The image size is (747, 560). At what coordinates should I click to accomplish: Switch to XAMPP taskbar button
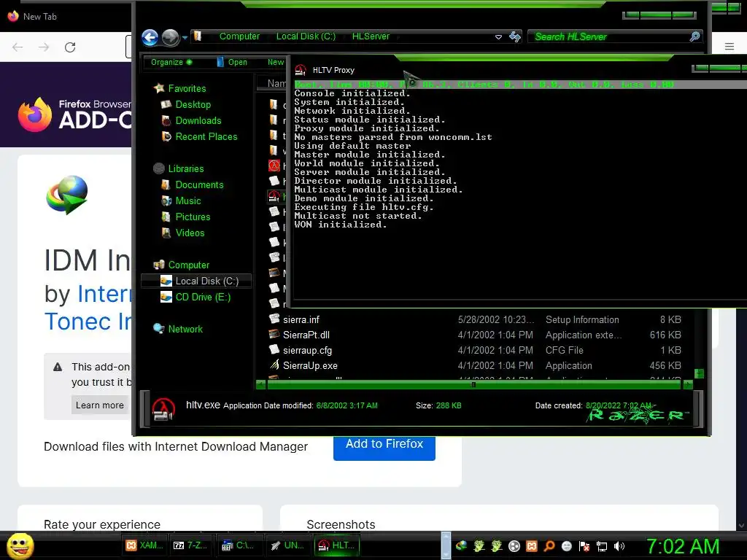144,545
